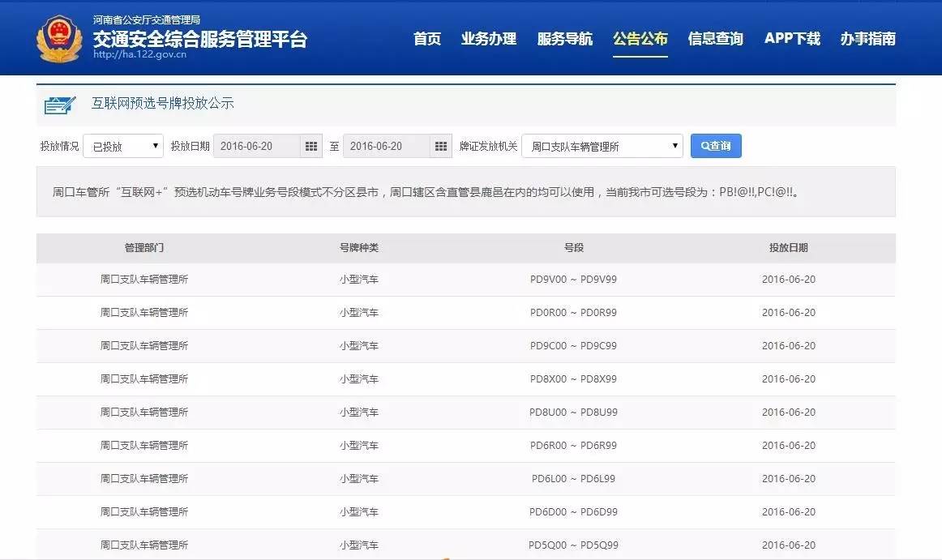Open the start date calendar picker
The image size is (942, 560).
click(310, 146)
